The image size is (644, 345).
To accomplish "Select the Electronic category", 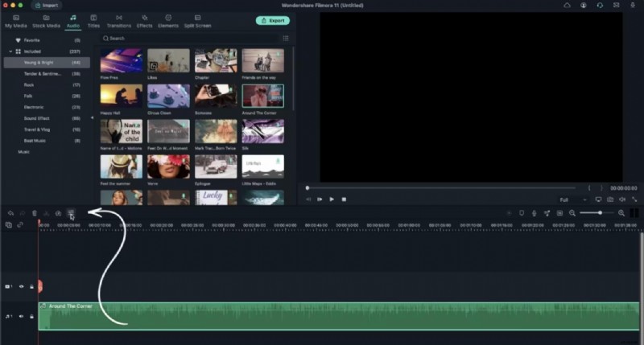I will 47,107.
